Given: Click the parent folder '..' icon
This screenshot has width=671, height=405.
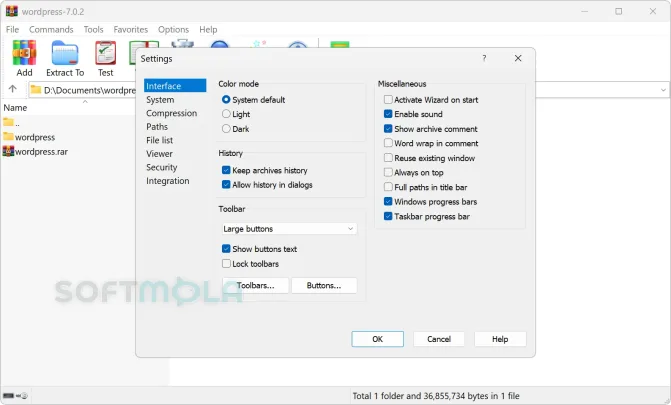Looking at the screenshot, I should pos(8,122).
